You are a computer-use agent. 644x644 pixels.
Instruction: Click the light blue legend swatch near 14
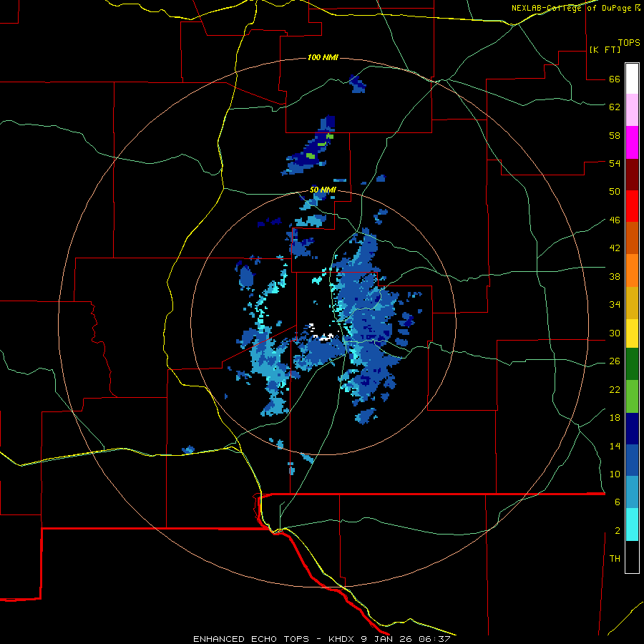pyautogui.click(x=632, y=492)
